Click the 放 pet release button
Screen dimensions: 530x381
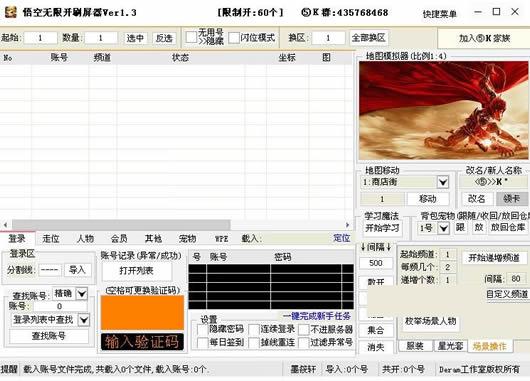(479, 228)
